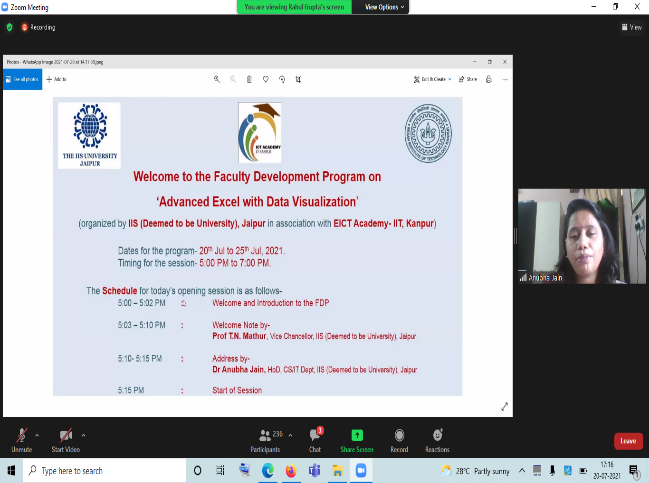This screenshot has height=483, width=649.
Task: Expand audio options arrow beside Unmute
Action: coord(38,435)
